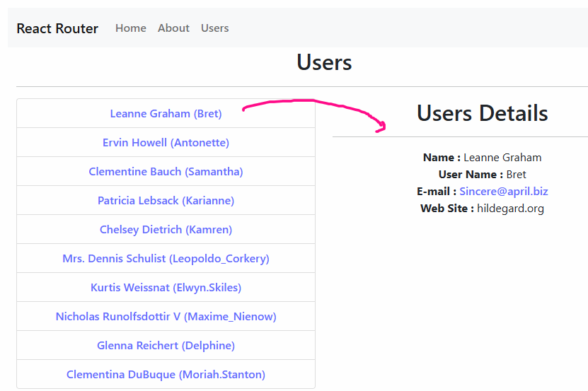This screenshot has height=391, width=588.
Task: Click the hildegard.org web site text
Action: tap(510, 209)
